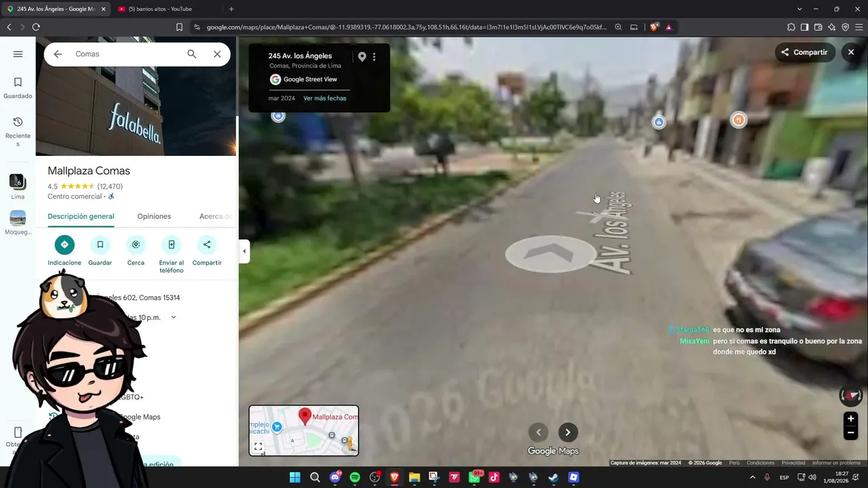
Task: Select the Acerca de tab
Action: click(x=216, y=216)
